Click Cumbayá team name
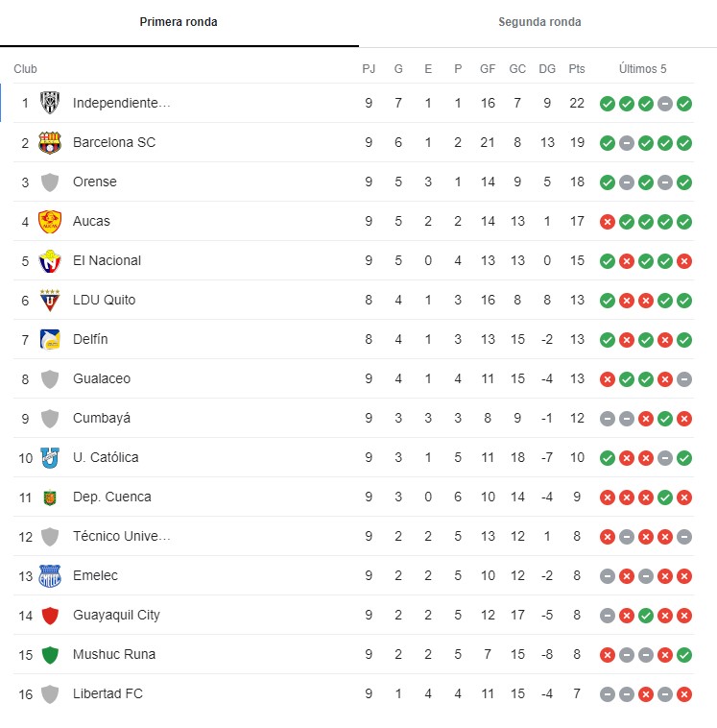Screen dimensions: 717x728 point(101,418)
